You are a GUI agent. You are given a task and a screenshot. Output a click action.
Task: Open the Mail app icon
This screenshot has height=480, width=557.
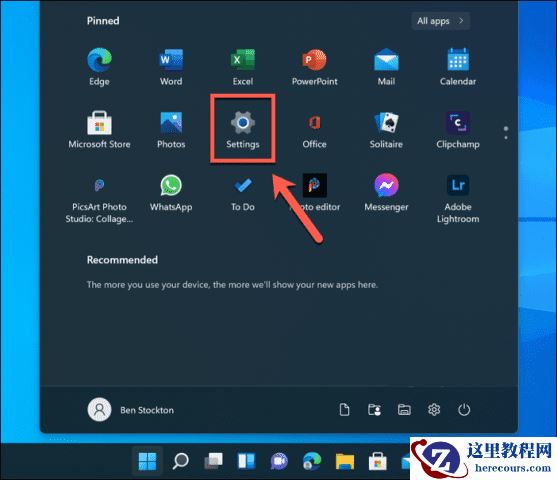click(386, 67)
